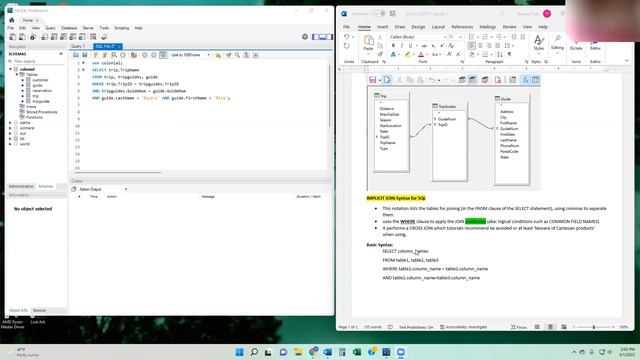Click the Word save icon in title bar
Viewport: 640px width, 360px height.
392,13
